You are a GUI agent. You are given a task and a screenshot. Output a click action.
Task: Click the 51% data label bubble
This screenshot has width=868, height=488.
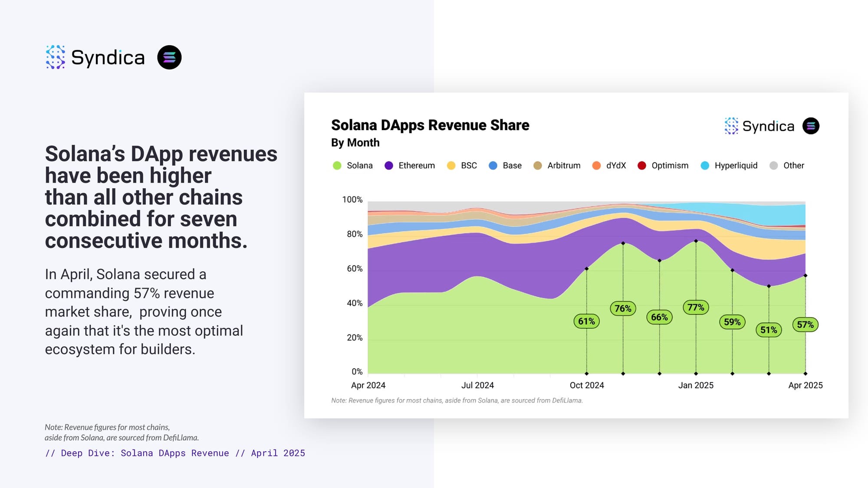(769, 330)
